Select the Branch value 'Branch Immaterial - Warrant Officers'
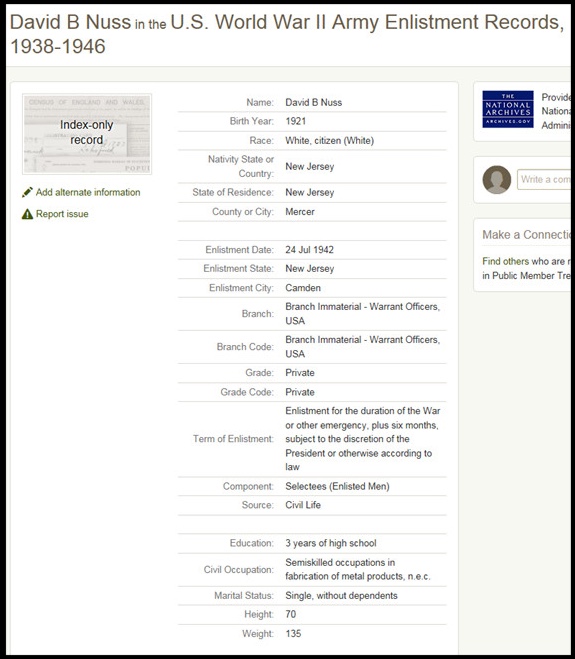575x659 pixels. (x=362, y=314)
